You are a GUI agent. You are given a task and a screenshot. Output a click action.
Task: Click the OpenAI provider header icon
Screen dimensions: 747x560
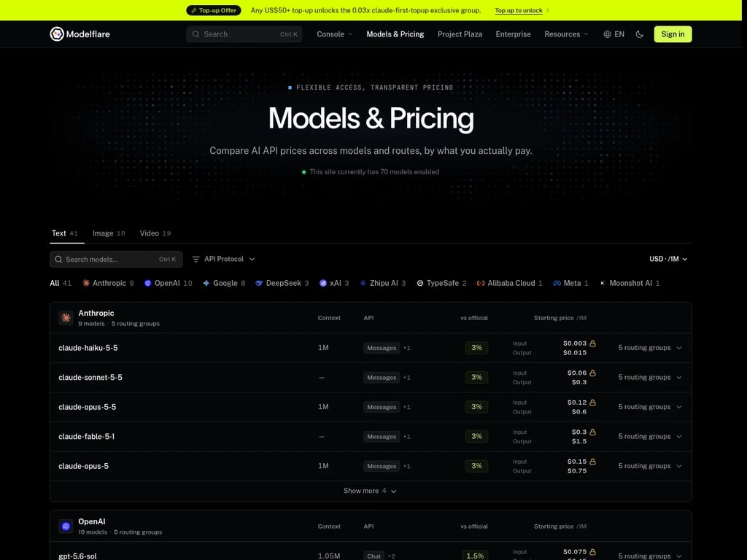pyautogui.click(x=66, y=526)
